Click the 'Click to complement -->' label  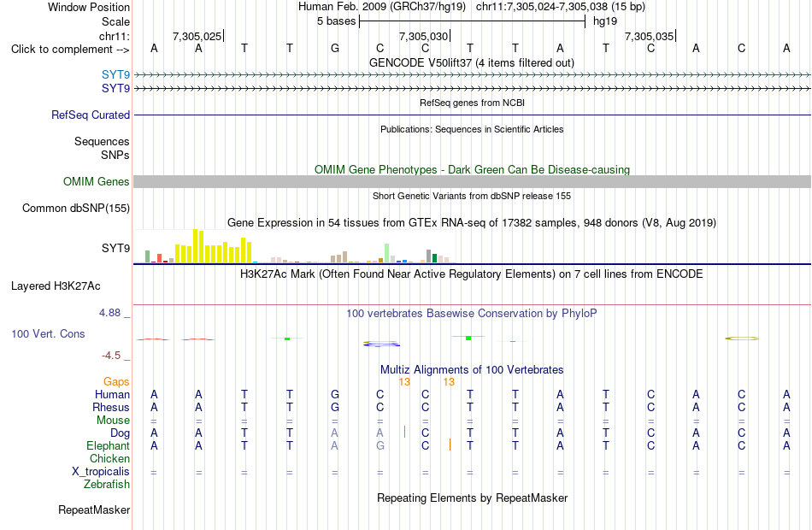tap(70, 50)
